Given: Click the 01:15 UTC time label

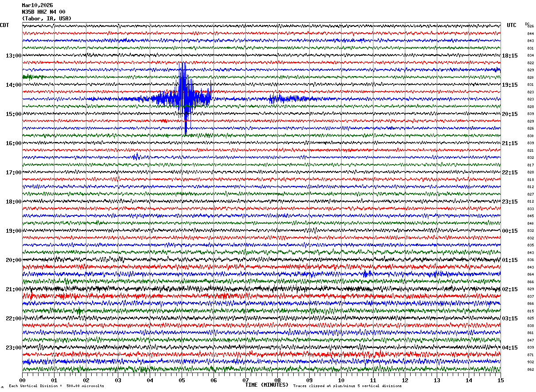Looking at the screenshot, I should pos(510,260).
